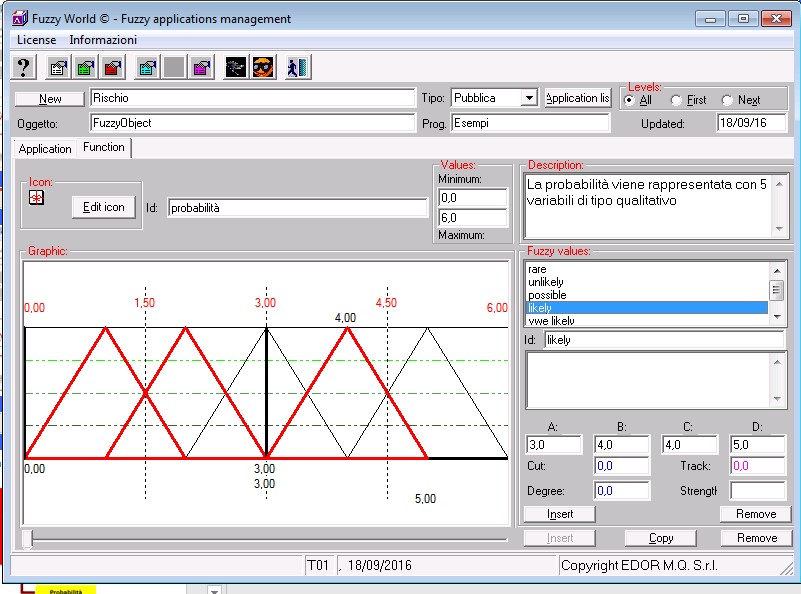Click the red form toolbar icon
Image resolution: width=801 pixels, height=594 pixels.
click(113, 67)
